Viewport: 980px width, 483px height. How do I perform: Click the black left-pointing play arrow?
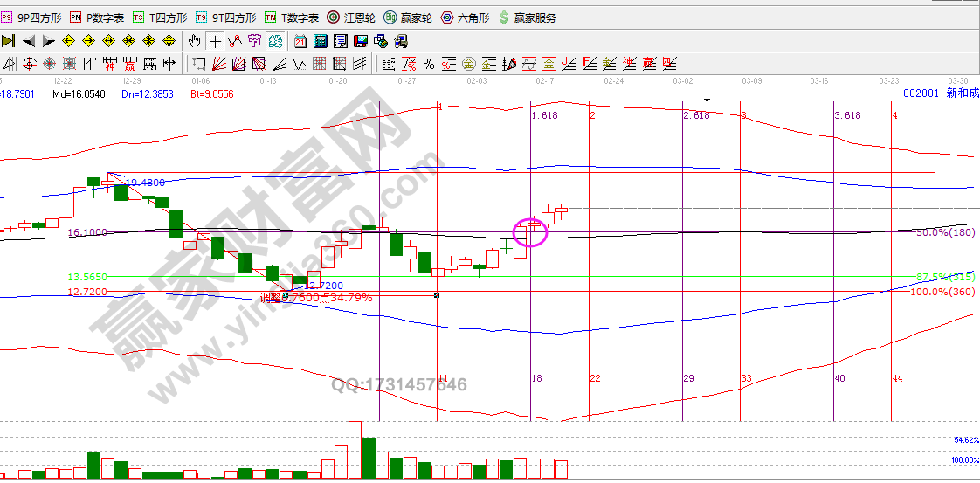click(x=29, y=40)
